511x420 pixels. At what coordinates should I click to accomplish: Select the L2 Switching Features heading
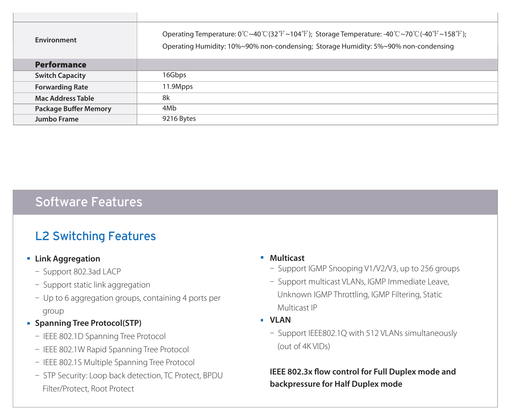click(x=95, y=236)
